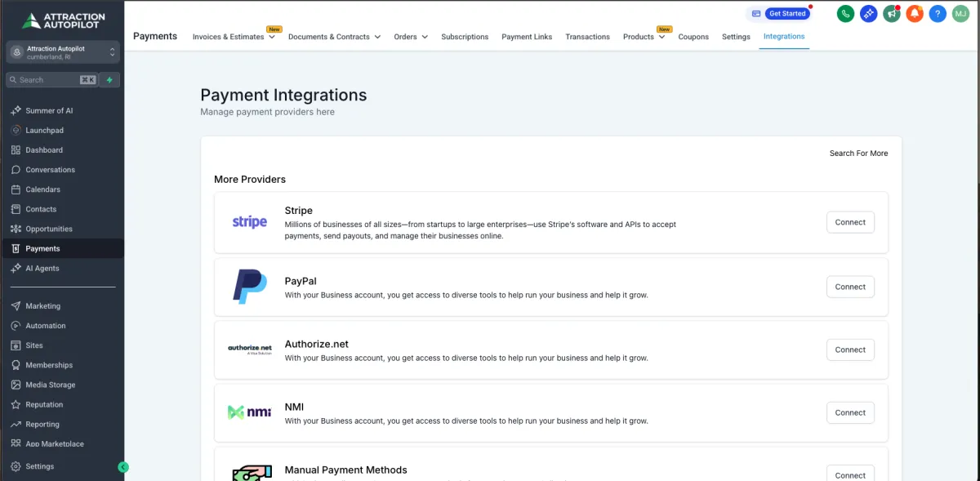Click the "Payments" page title in header
This screenshot has width=980, height=481.
(155, 36)
